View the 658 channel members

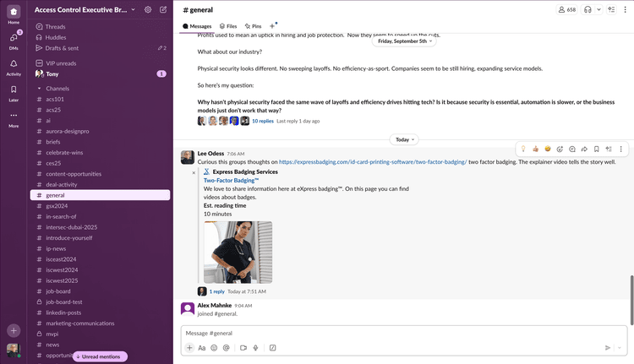click(567, 9)
